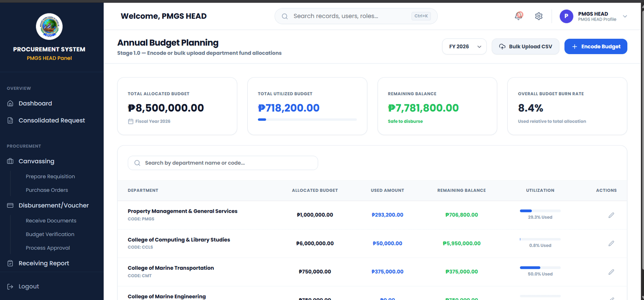Open the Receiving Report page
644x300 pixels.
pyautogui.click(x=44, y=263)
